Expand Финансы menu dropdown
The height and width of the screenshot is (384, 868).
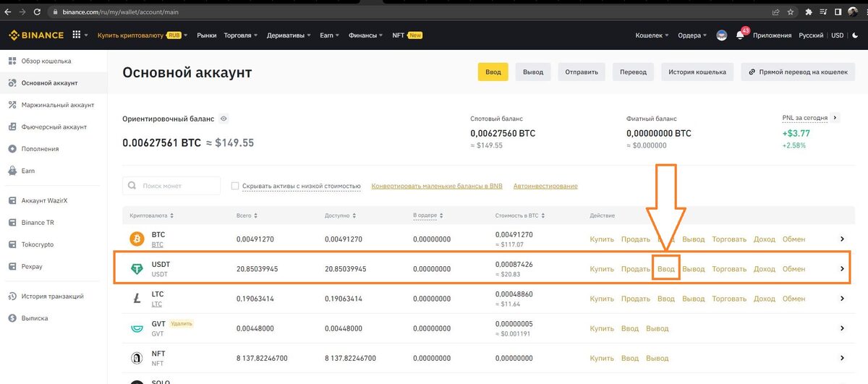365,35
